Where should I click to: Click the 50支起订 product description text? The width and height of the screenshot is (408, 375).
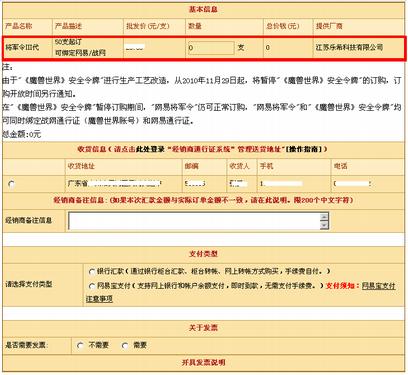pos(68,42)
